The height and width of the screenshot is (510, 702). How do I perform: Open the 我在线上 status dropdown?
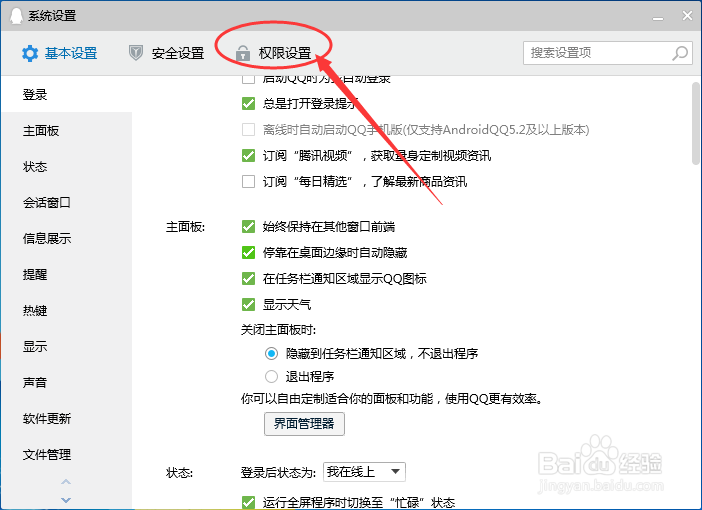(x=364, y=472)
